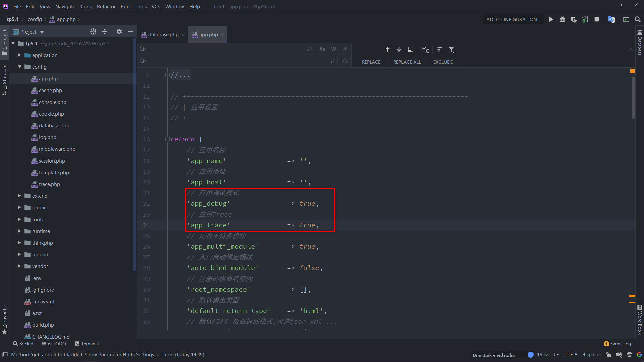Open the TODO tool window
644x362 pixels.
[54, 344]
